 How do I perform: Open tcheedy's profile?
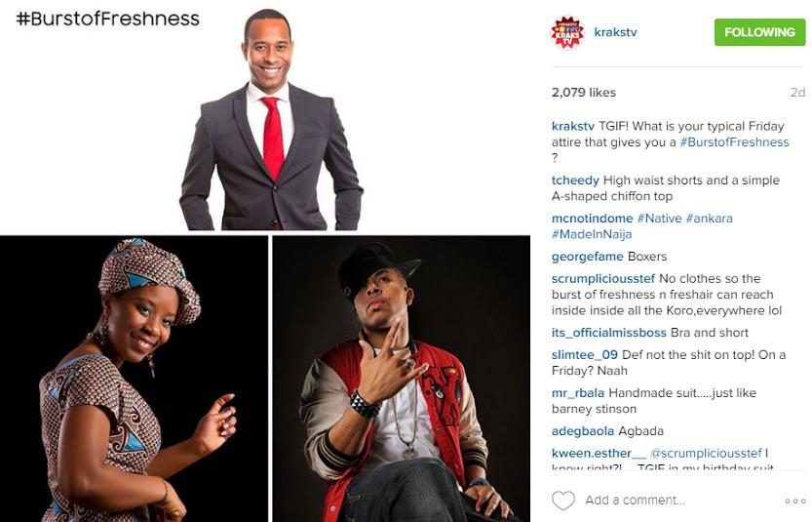[575, 181]
